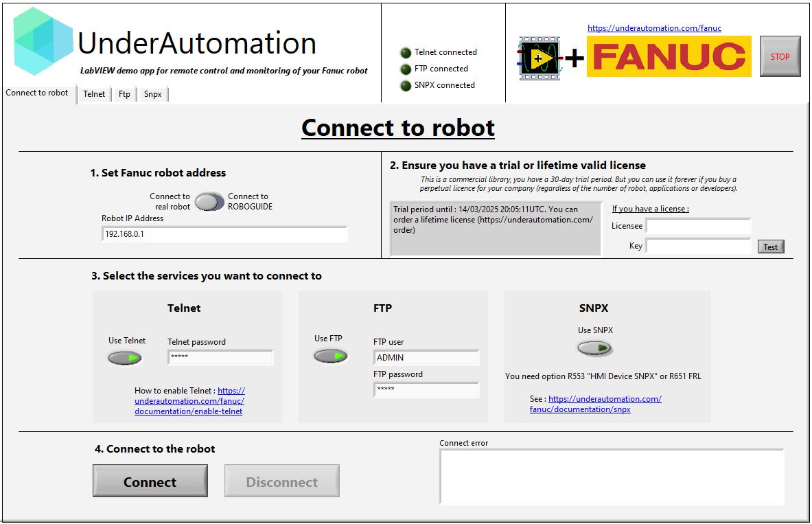Open the Ftp tab
812x524 pixels.
pyautogui.click(x=124, y=94)
